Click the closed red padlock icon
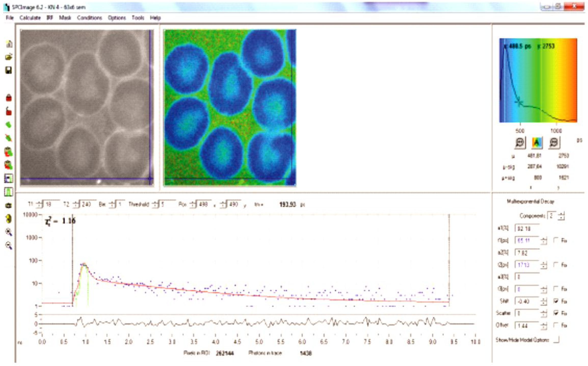Viewport: 588px width, 366px height. pyautogui.click(x=9, y=98)
